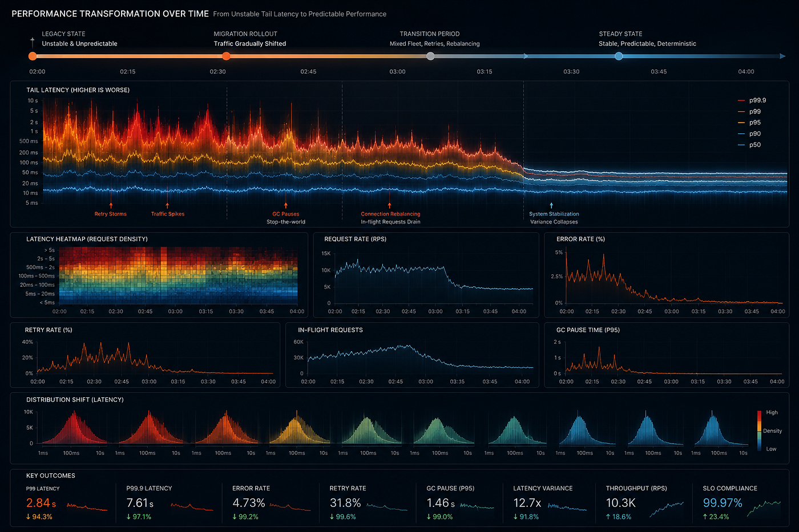Click the down arrow next to 94.3%

tap(29, 517)
